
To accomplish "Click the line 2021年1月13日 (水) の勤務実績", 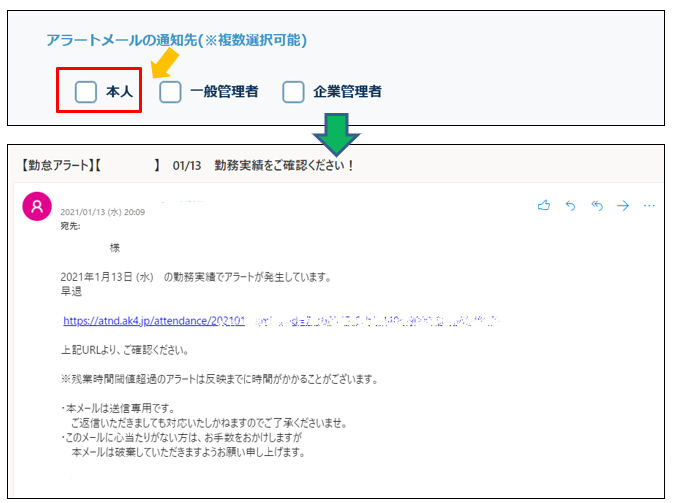I will 196,277.
